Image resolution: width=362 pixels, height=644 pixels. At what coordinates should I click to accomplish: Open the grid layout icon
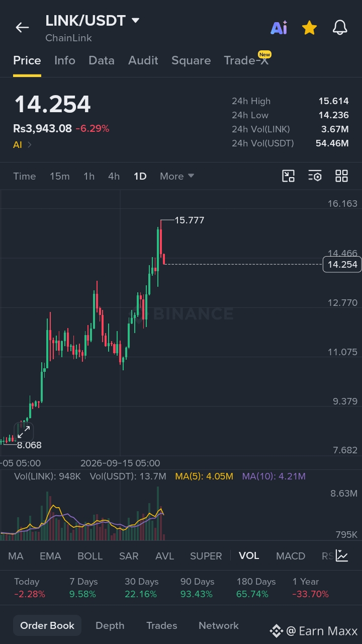click(341, 176)
